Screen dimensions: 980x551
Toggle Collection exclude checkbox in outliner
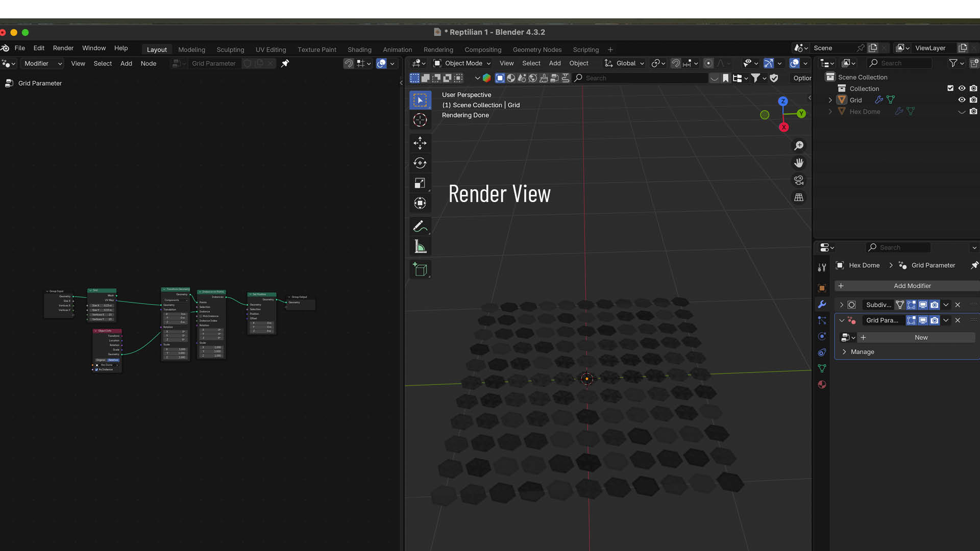click(x=950, y=88)
